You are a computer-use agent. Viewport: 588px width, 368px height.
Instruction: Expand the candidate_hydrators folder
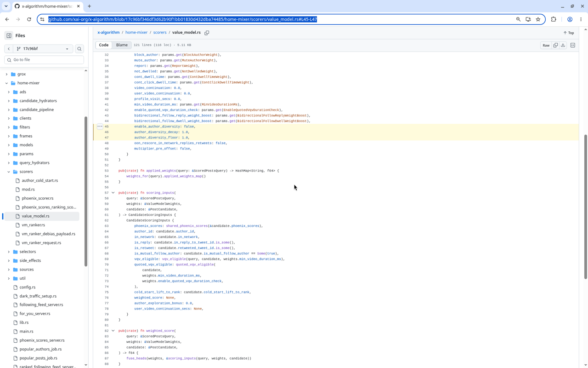9,101
